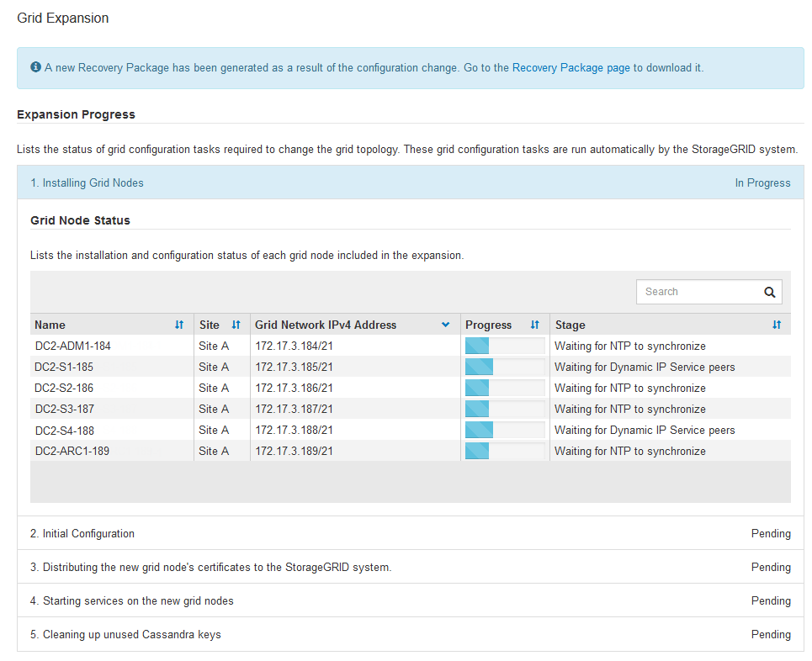Viewport: 812px width, 661px height.
Task: Click inside the Search input field
Action: click(x=695, y=293)
